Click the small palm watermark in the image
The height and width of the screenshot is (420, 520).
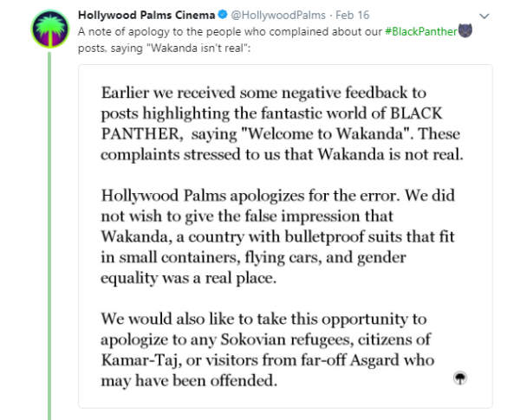[x=461, y=378]
